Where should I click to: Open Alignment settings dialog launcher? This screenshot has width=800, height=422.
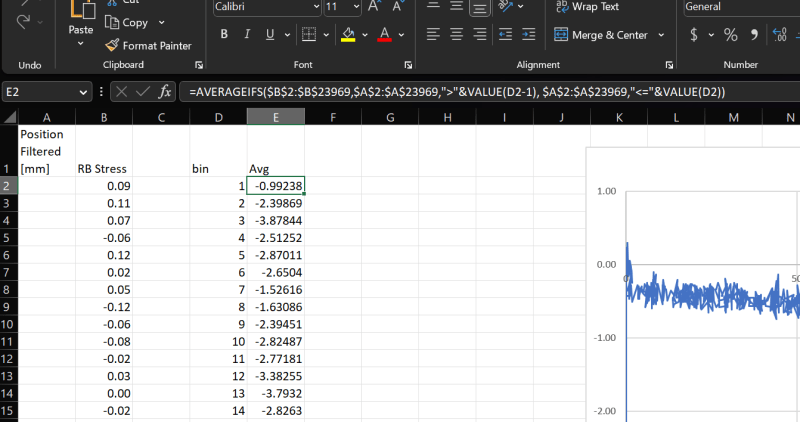669,65
